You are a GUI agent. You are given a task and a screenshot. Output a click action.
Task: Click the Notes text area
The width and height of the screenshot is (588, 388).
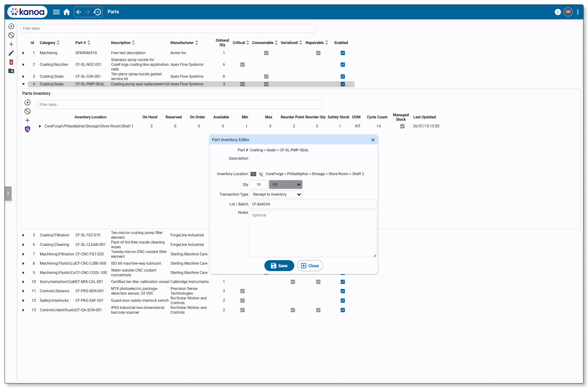(313, 234)
